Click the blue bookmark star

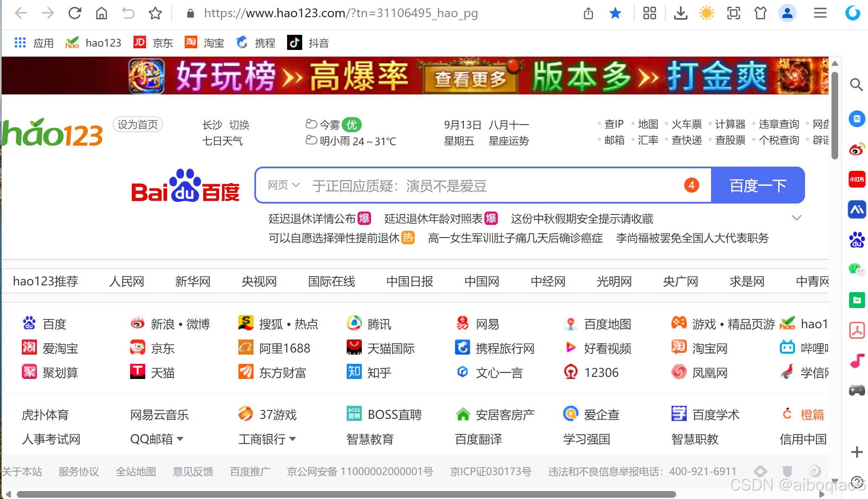coord(615,13)
